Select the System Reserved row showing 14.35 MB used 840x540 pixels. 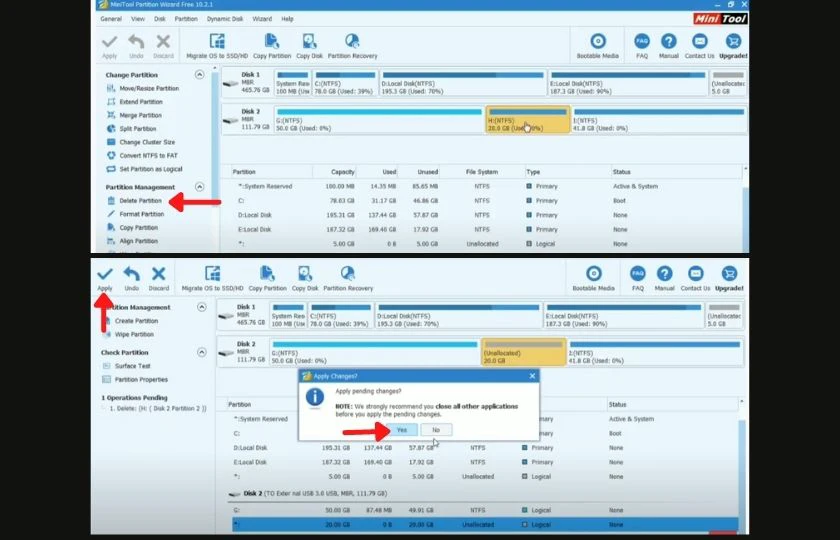[x=482, y=186]
